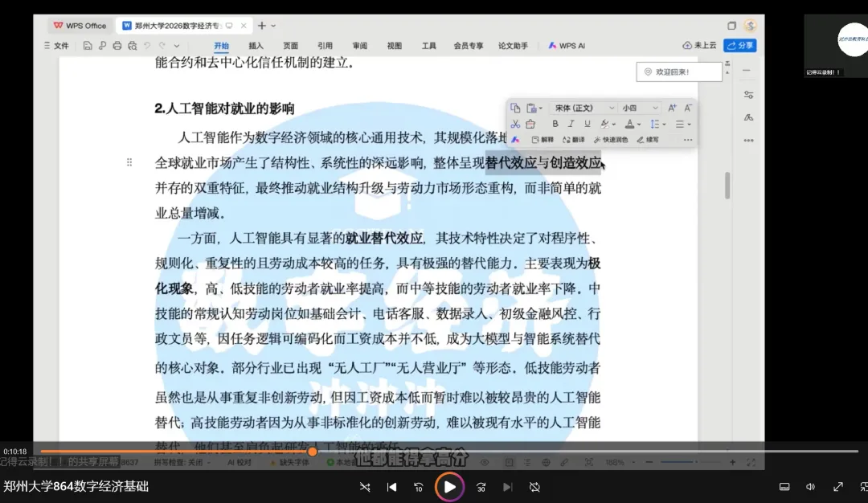Open the 论文助手 tab
The height and width of the screenshot is (503, 868).
pyautogui.click(x=513, y=45)
